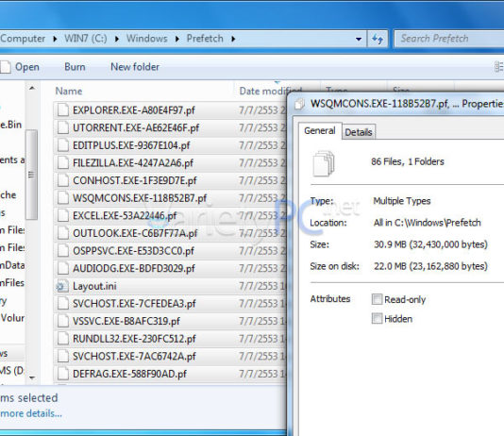Screen dimensions: 504x436
Task: Click the WSQMCONS.EXE-118B52B7.pf file icon
Action: (x=63, y=198)
